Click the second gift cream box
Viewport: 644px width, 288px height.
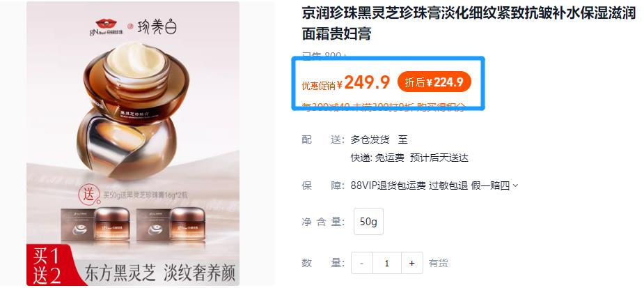171,225
